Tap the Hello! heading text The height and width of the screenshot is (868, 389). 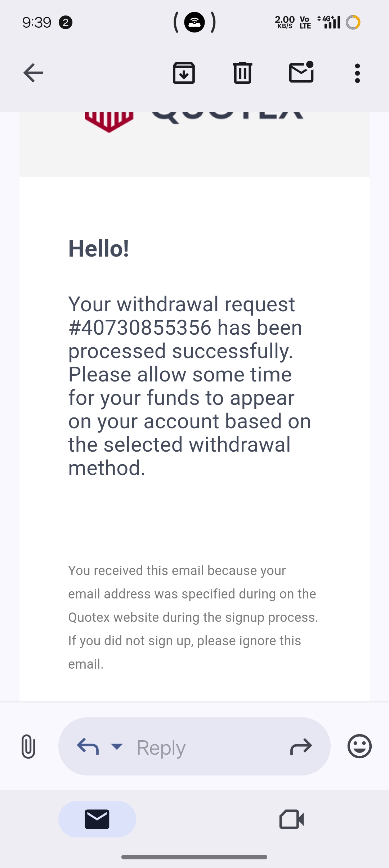click(x=99, y=249)
